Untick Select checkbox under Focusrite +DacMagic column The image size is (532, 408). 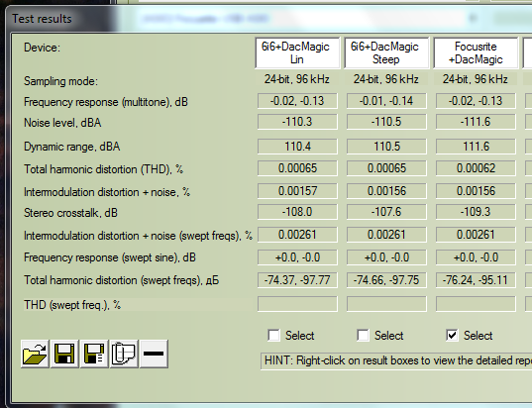click(x=452, y=336)
